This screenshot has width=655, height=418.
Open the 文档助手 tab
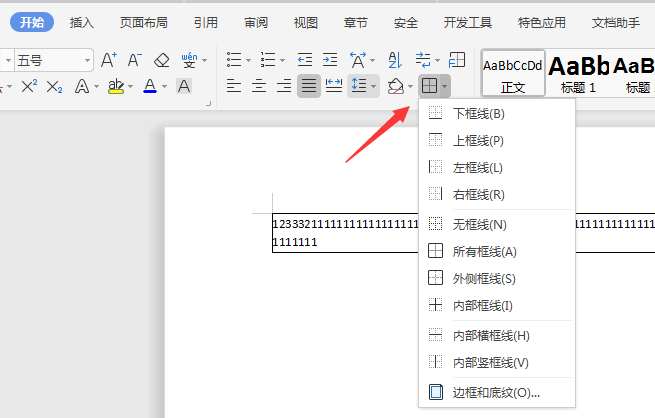coord(616,23)
